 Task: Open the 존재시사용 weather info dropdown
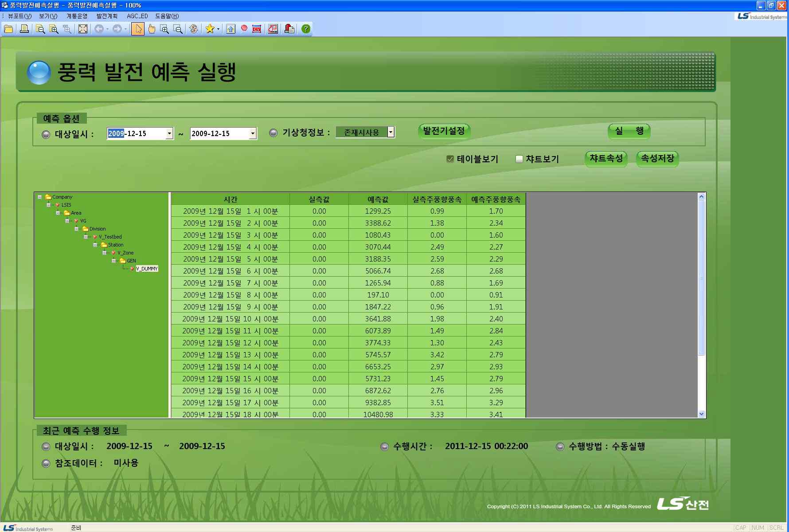pyautogui.click(x=391, y=132)
